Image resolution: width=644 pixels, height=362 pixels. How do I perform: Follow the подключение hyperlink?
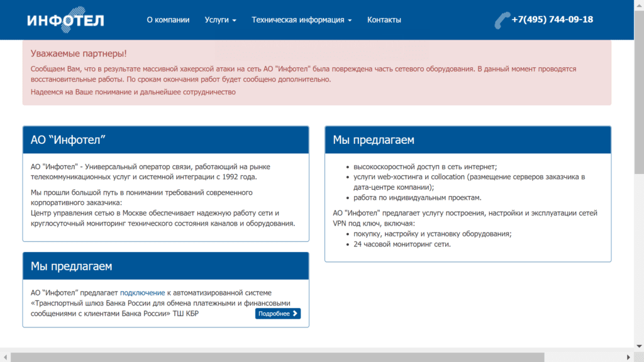pyautogui.click(x=142, y=293)
